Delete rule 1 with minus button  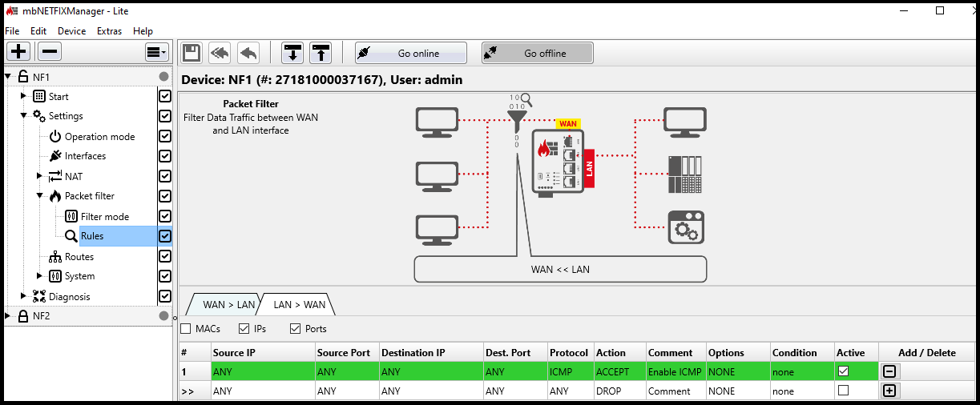pyautogui.click(x=889, y=371)
